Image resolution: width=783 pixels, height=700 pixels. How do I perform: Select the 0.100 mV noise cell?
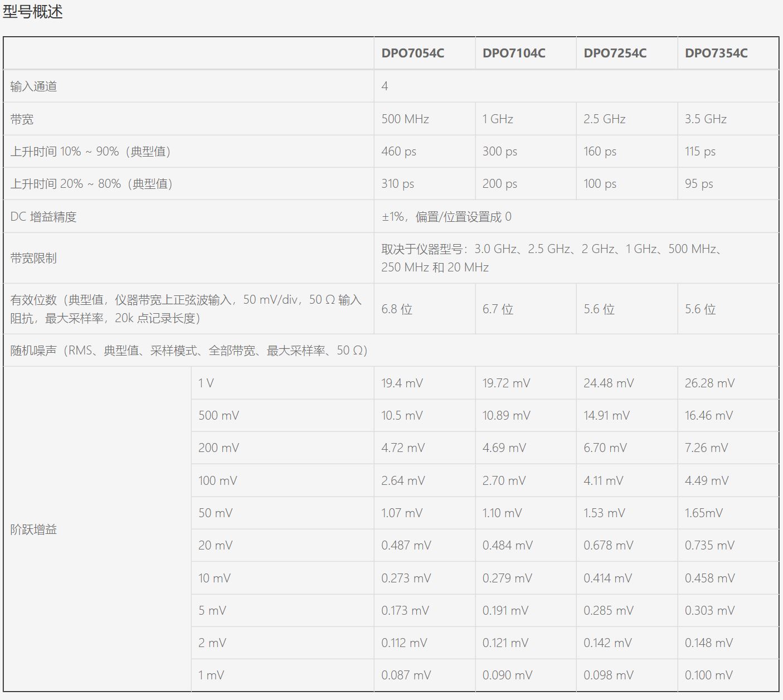[x=708, y=675]
